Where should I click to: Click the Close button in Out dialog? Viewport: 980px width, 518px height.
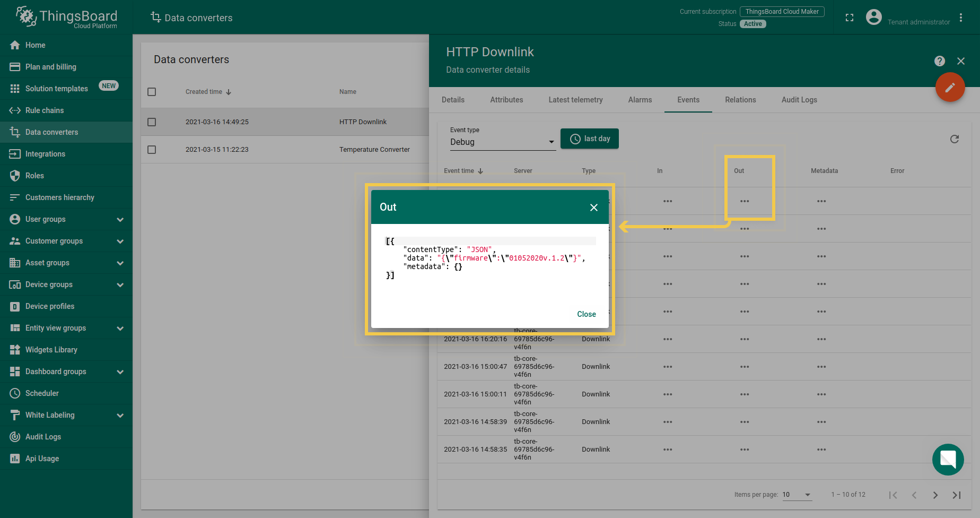click(587, 314)
